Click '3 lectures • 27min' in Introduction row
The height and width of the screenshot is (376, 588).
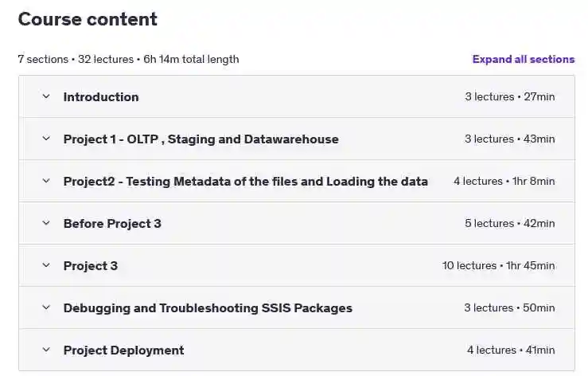coord(510,97)
